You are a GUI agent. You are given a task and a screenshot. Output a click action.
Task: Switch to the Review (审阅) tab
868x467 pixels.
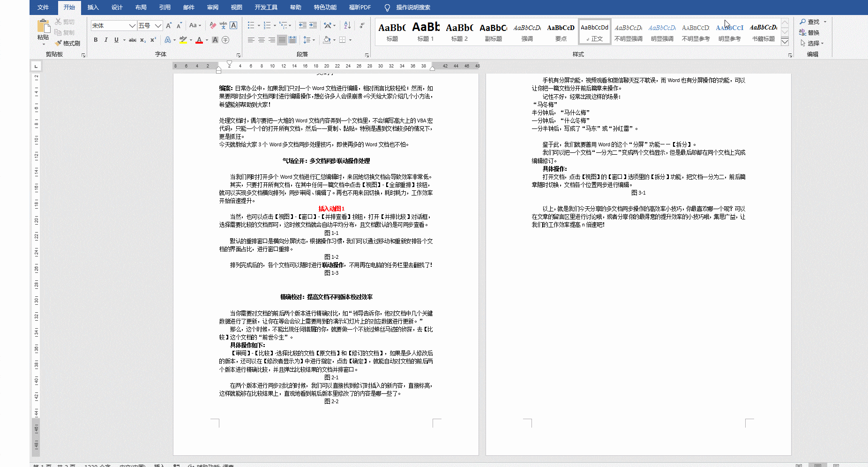coord(213,8)
